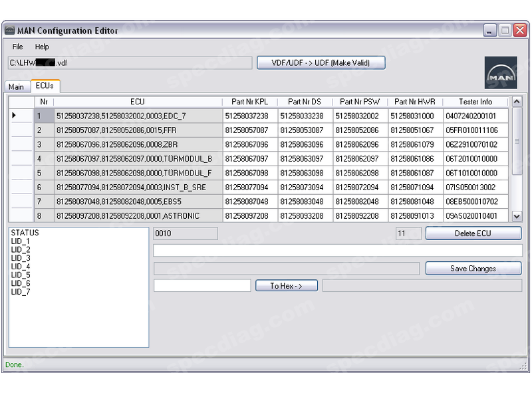
Task: Select row header of the EDC_7 row
Action: pos(21,116)
